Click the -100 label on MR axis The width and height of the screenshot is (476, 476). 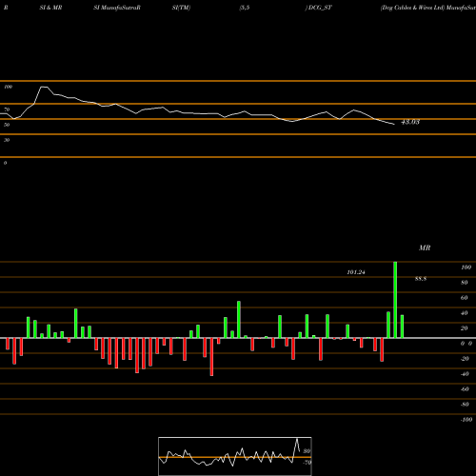(x=466, y=420)
